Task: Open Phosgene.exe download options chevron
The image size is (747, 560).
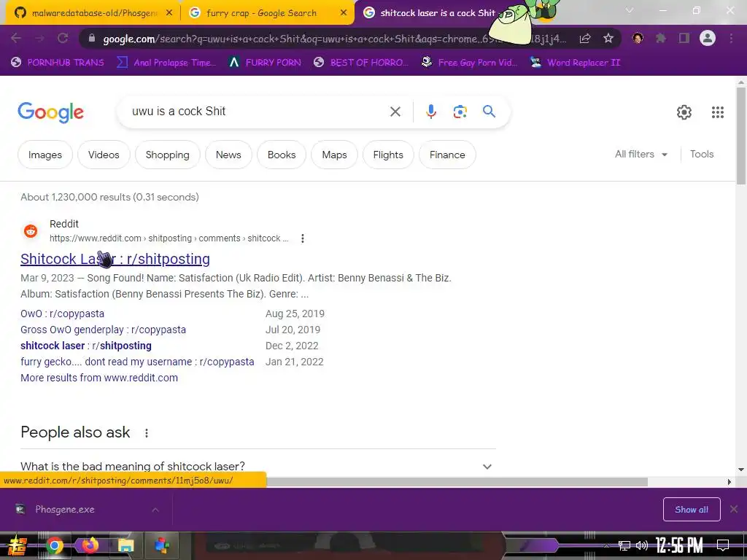Action: [155, 510]
